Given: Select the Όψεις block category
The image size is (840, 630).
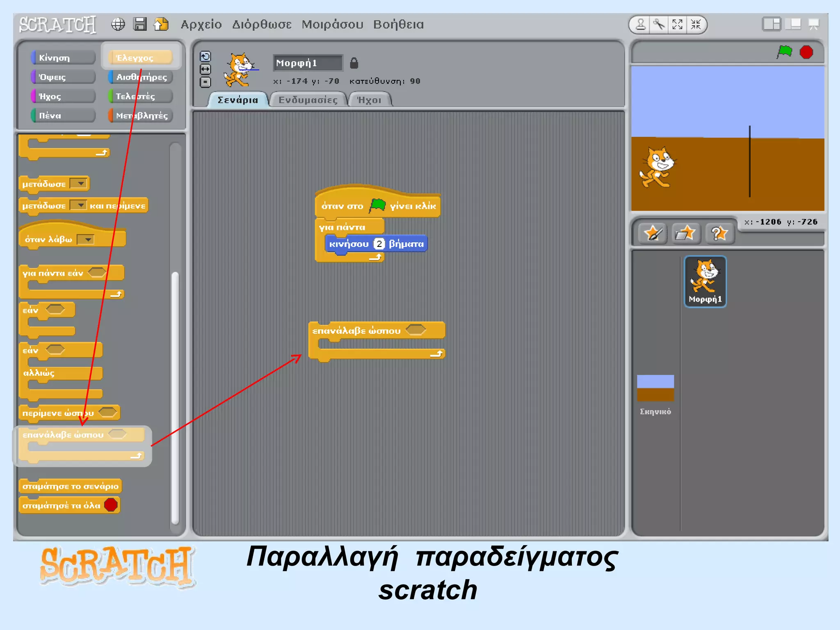Looking at the screenshot, I should [63, 77].
